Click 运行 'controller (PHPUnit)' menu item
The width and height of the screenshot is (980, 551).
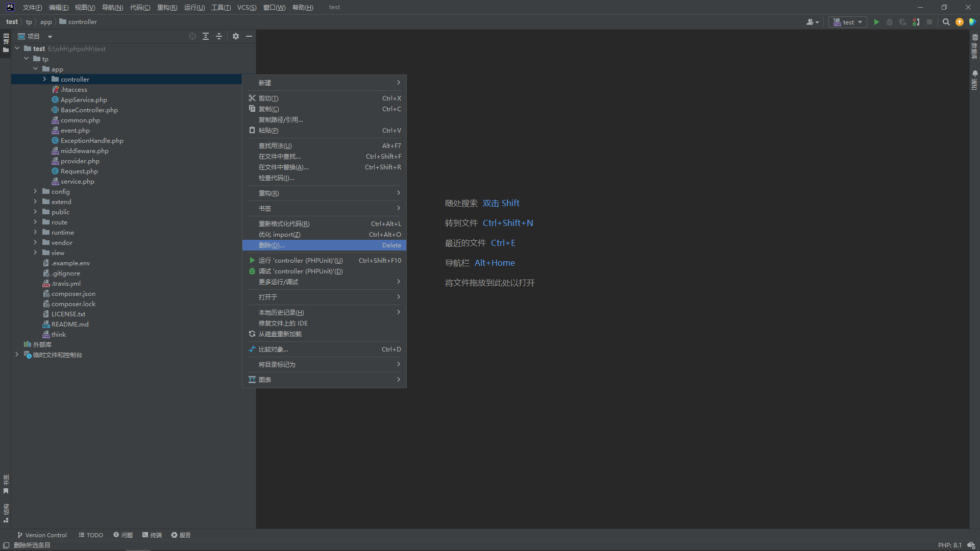pos(324,260)
